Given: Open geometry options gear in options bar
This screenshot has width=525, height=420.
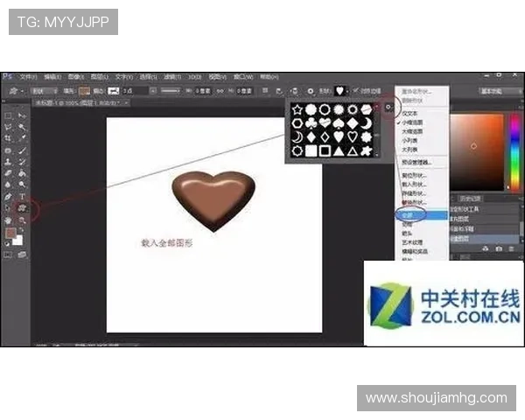Looking at the screenshot, I should pyautogui.click(x=311, y=91).
